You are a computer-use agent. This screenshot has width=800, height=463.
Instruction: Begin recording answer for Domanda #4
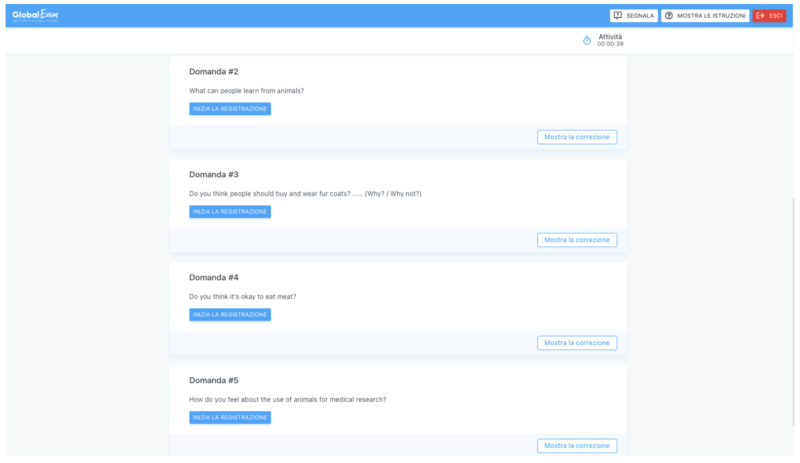coord(230,315)
